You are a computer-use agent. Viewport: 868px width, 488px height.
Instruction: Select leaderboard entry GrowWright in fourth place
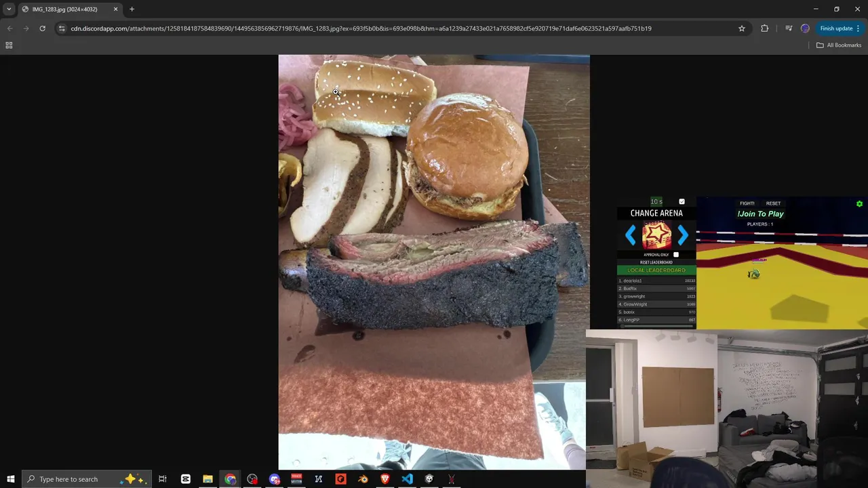click(656, 304)
